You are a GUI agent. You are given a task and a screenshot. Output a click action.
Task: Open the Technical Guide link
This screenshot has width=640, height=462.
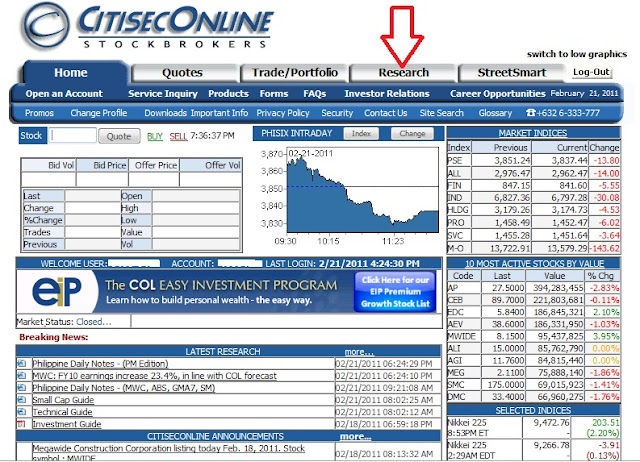[x=62, y=412]
